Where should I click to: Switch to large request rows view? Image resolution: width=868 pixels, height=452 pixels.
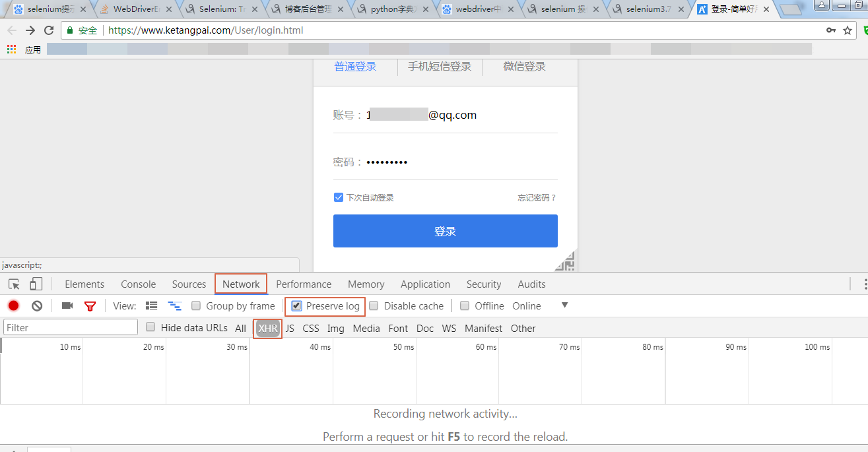tap(151, 306)
